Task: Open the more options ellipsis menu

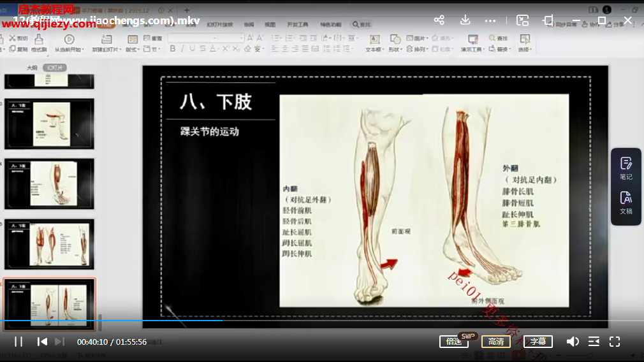Action: tap(490, 20)
